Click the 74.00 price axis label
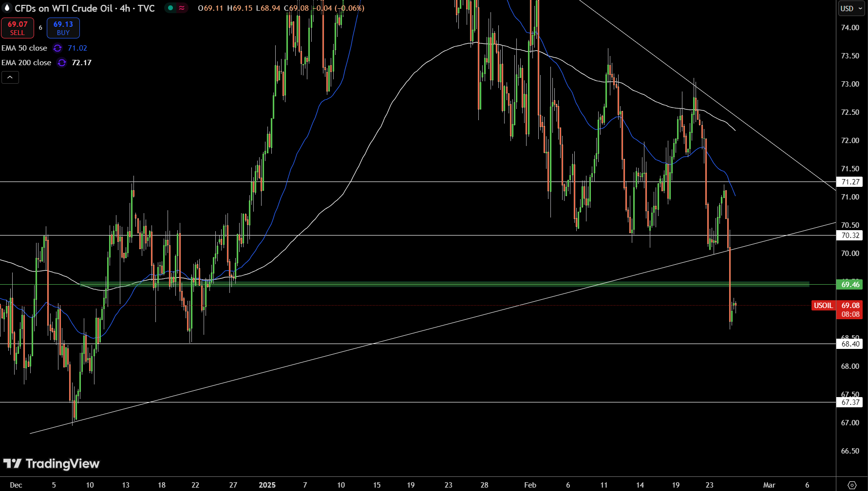The width and height of the screenshot is (868, 491). (x=850, y=28)
